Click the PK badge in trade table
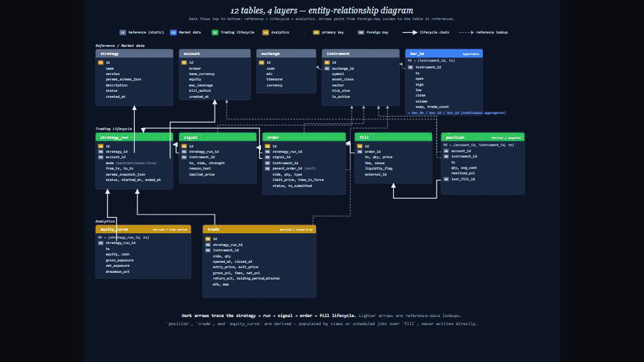The width and height of the screenshot is (644, 362). coord(208,239)
